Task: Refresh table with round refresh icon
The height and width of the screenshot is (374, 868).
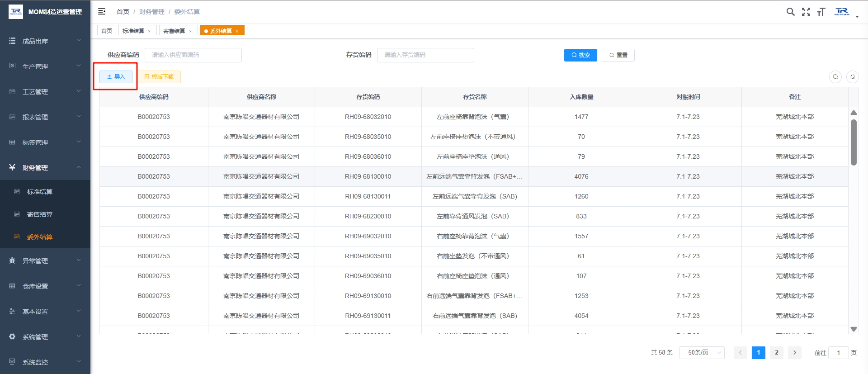Action: pyautogui.click(x=853, y=77)
